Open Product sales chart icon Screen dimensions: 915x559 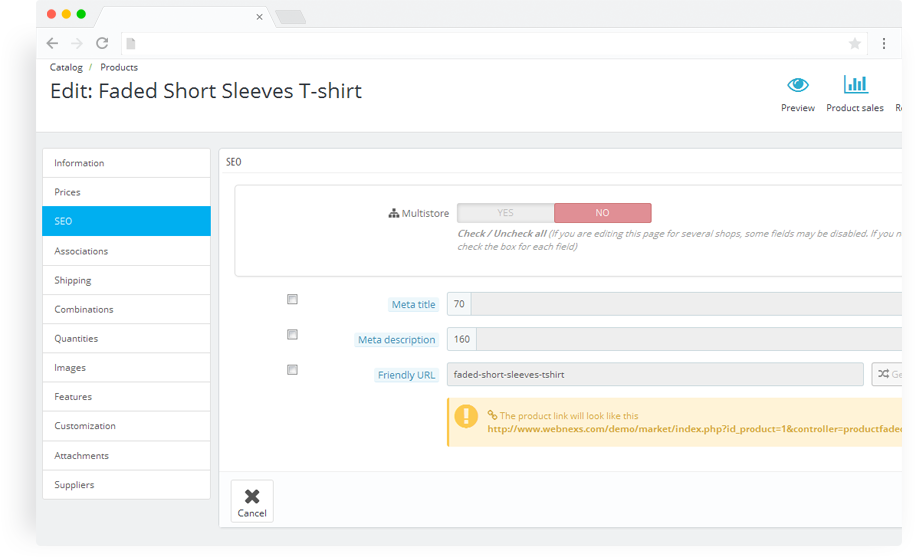855,85
